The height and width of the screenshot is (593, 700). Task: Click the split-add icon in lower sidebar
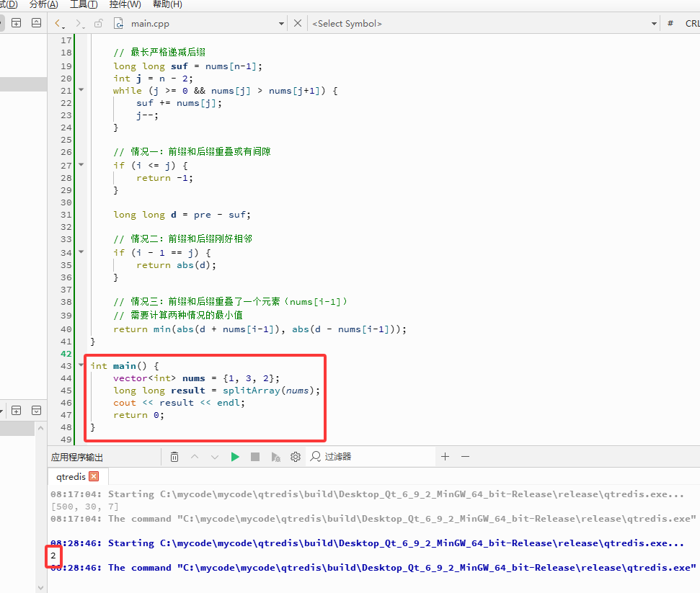pyautogui.click(x=17, y=410)
